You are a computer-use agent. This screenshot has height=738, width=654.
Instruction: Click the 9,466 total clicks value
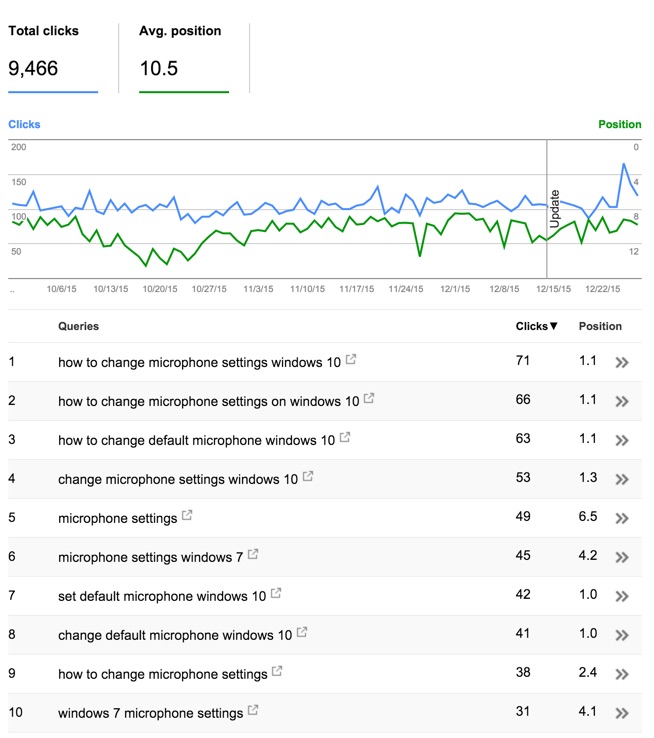pos(33,69)
